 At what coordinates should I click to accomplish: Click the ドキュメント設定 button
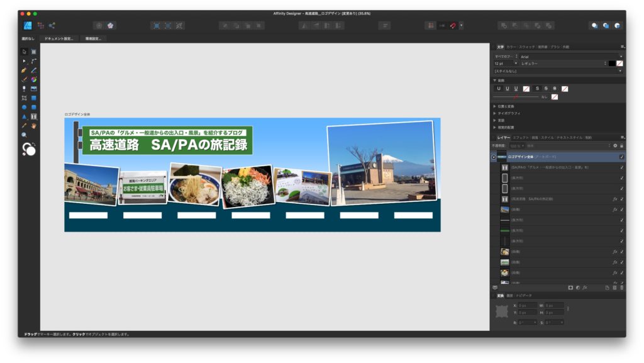[x=58, y=38]
